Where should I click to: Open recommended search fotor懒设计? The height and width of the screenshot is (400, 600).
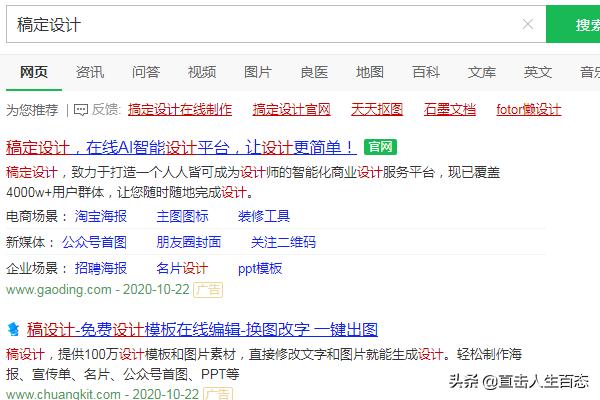[x=529, y=110]
